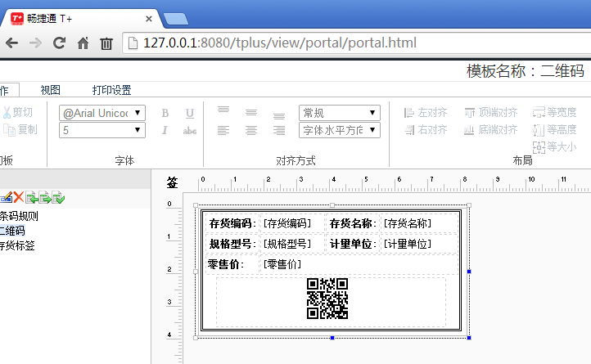The image size is (591, 364).
Task: Open the @Arial Unicode font dropdown
Action: click(102, 113)
